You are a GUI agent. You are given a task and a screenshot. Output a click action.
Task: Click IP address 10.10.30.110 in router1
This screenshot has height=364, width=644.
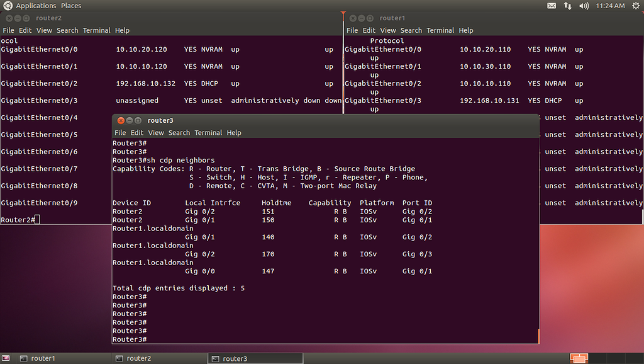tap(485, 67)
